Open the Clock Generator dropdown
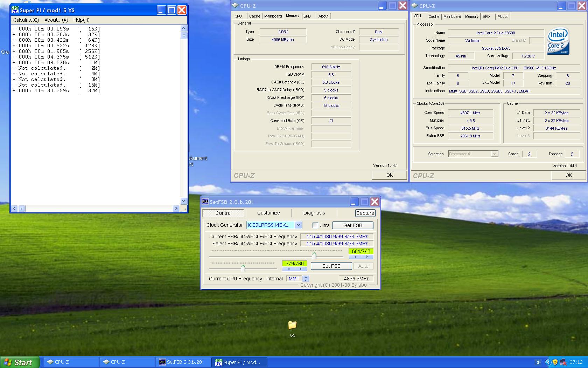This screenshot has height=368, width=588. [x=298, y=225]
